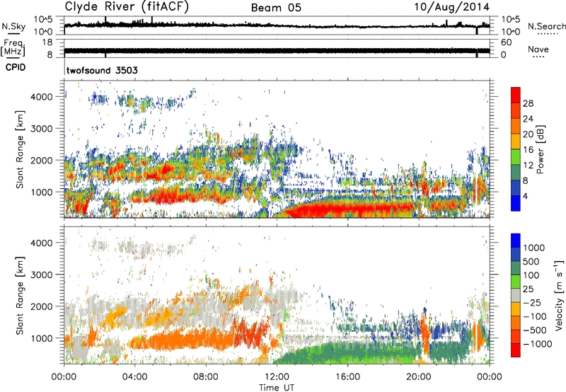Click the '3000' tick on the velocity panel

point(42,275)
